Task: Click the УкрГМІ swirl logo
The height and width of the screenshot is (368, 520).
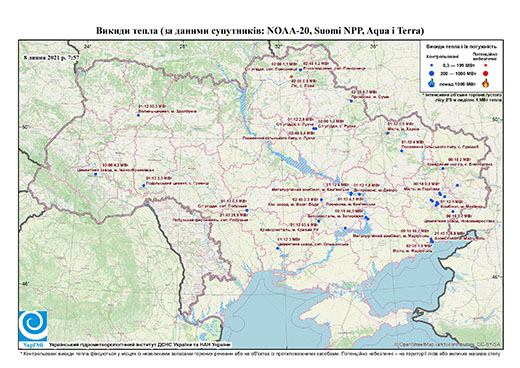Action: coord(33,325)
